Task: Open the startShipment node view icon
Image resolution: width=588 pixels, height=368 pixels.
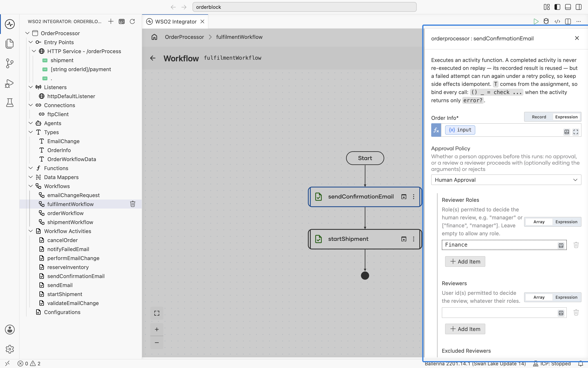Action: (404, 239)
